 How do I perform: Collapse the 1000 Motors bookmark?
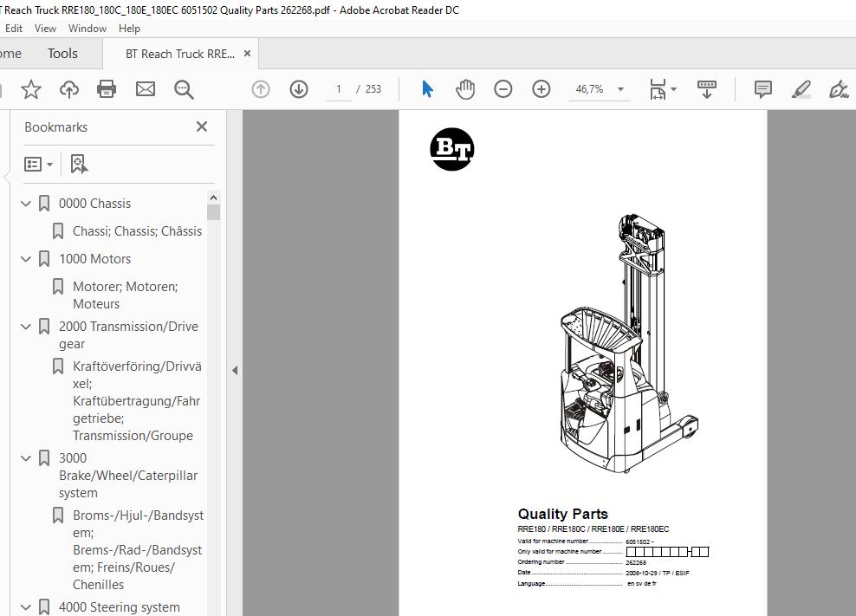tap(26, 259)
